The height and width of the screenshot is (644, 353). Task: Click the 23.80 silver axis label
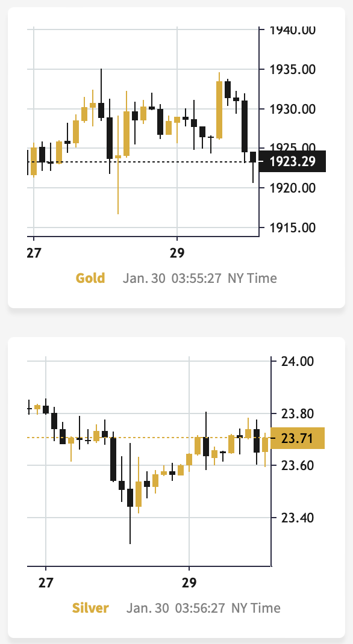point(298,413)
